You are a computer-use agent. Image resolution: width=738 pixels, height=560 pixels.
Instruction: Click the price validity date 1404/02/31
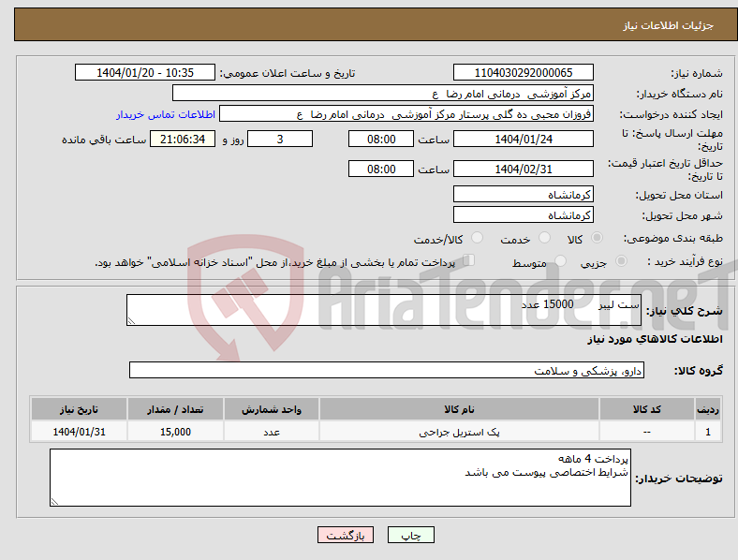tap(524, 169)
